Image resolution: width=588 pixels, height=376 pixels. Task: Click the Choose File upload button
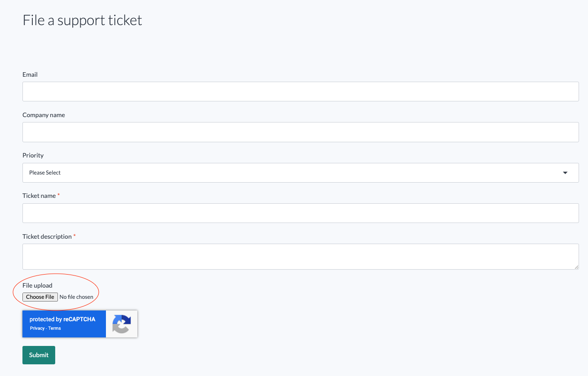40,297
